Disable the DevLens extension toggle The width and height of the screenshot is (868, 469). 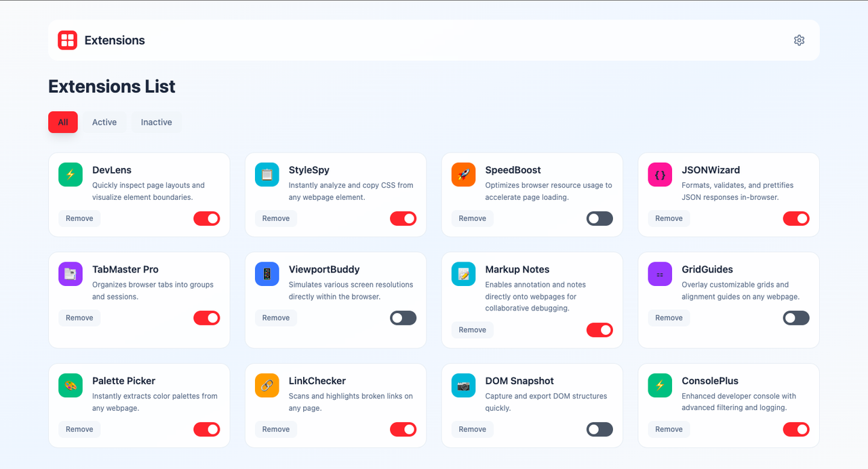pyautogui.click(x=207, y=218)
